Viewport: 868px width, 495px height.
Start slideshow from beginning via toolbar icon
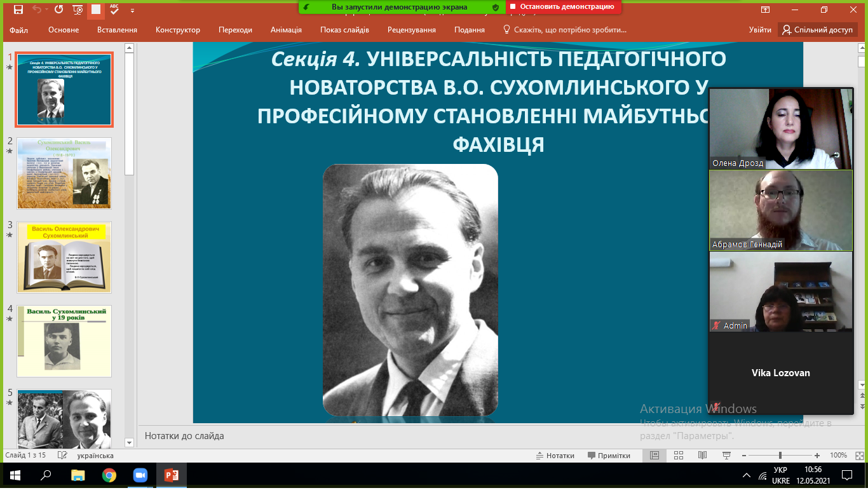click(x=78, y=10)
